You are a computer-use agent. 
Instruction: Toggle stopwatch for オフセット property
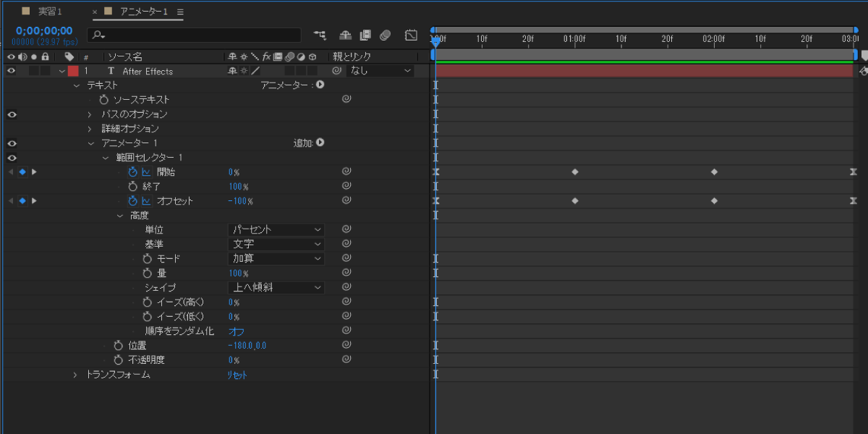click(x=132, y=201)
